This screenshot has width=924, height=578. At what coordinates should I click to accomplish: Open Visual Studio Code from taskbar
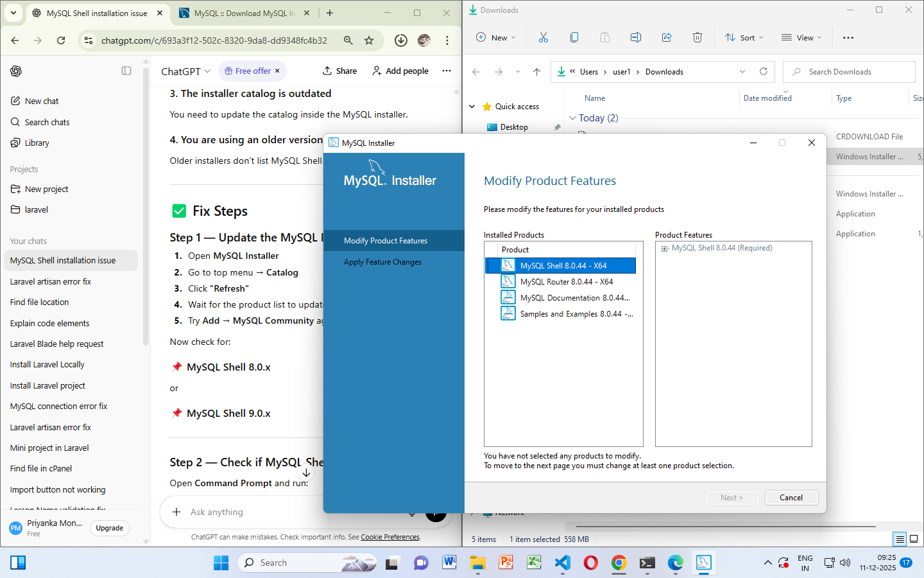click(x=562, y=563)
